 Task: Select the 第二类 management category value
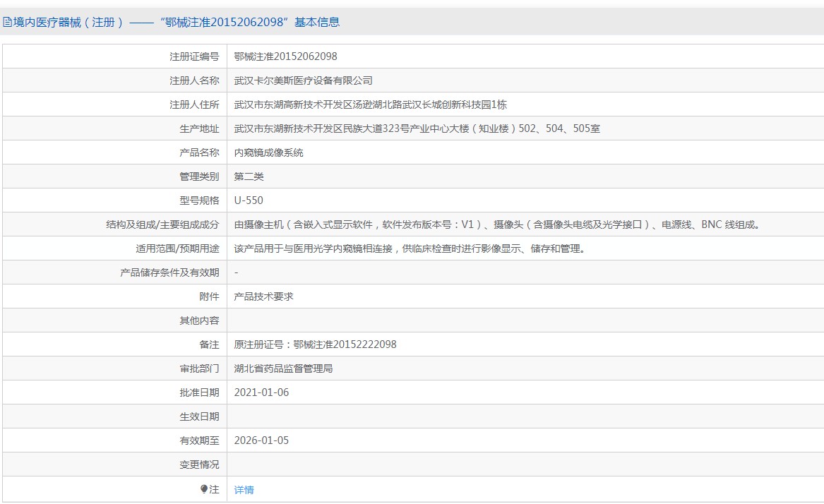click(x=249, y=176)
